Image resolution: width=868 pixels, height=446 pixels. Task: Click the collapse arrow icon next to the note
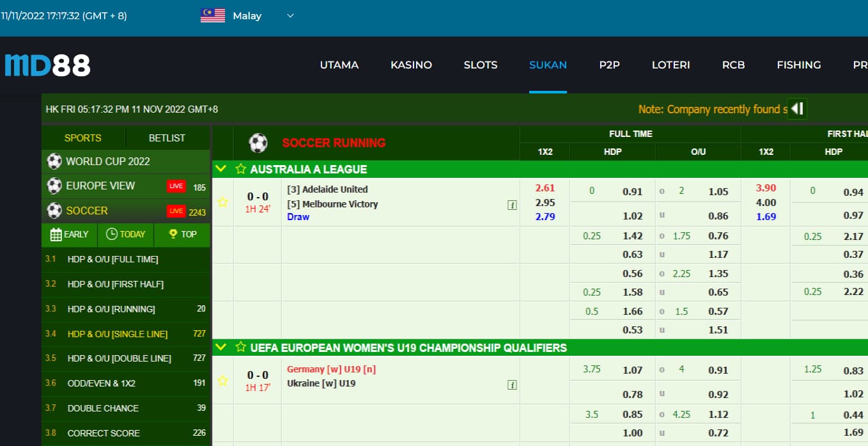[x=797, y=109]
